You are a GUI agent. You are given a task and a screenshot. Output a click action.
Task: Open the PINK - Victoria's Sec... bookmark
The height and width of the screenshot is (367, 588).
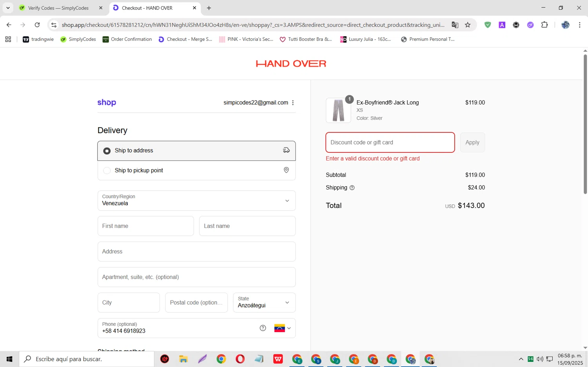pyautogui.click(x=246, y=39)
